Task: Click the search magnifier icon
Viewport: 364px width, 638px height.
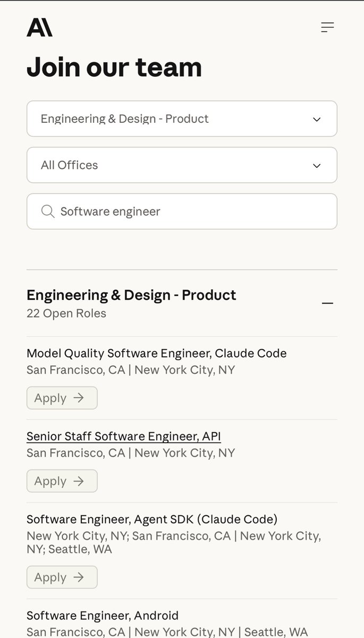Action: coord(48,212)
